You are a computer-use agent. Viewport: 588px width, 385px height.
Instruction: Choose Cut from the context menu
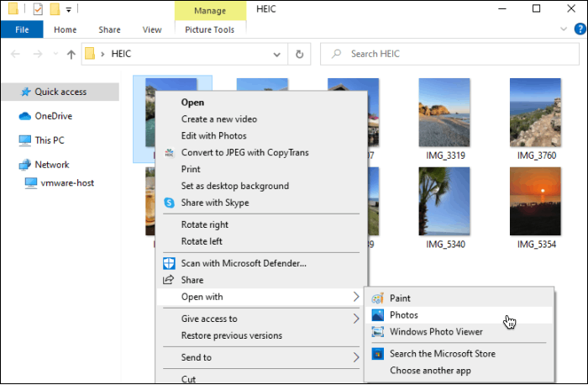pos(261,378)
